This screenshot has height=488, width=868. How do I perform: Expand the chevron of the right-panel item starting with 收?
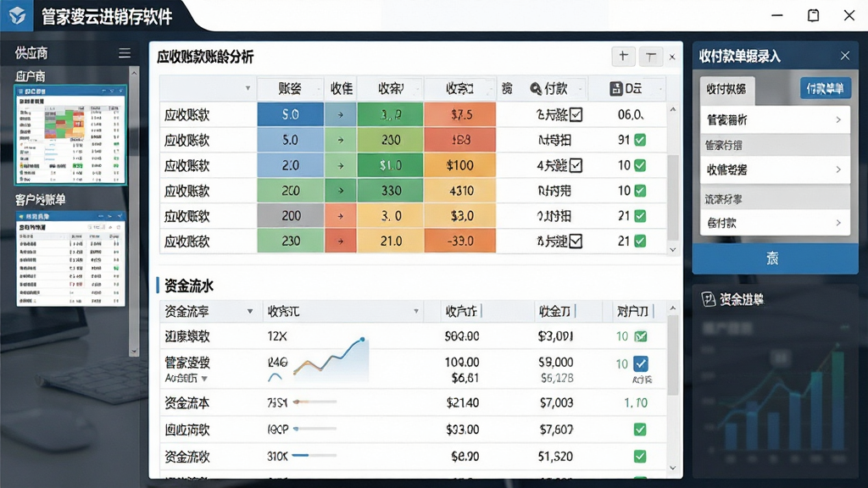(838, 169)
